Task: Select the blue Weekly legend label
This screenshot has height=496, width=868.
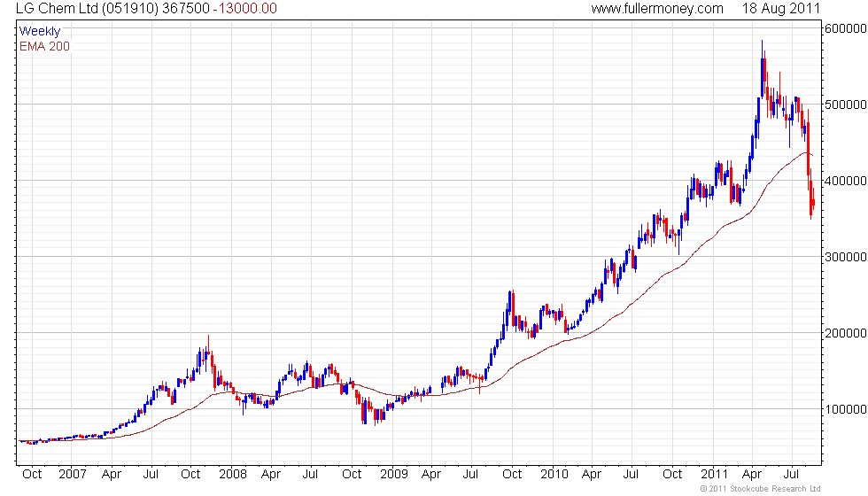Action: pos(39,31)
